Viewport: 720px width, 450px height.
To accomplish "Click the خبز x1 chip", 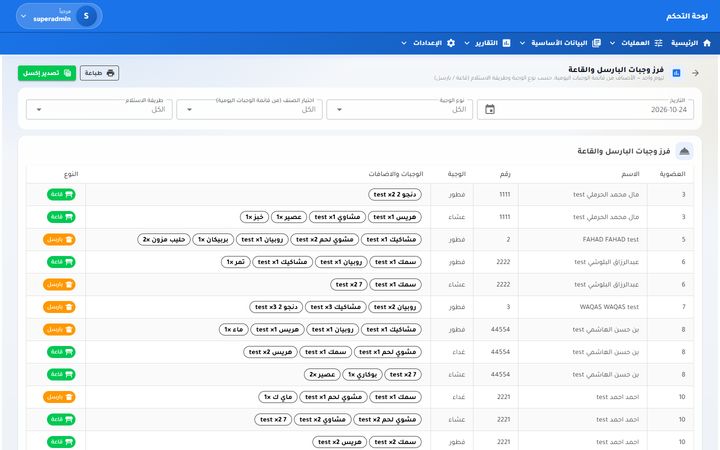I will [x=254, y=217].
